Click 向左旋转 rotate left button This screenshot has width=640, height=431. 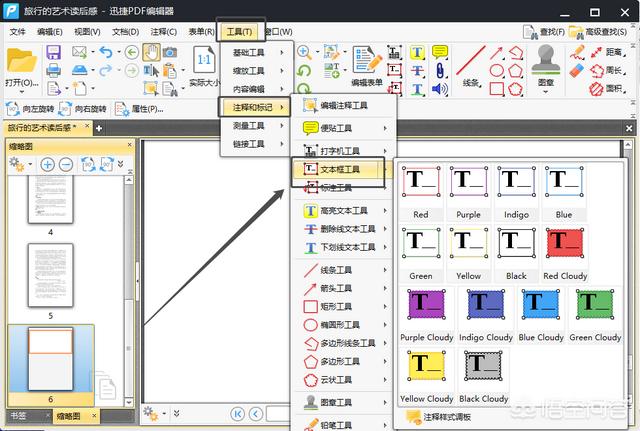[x=30, y=109]
